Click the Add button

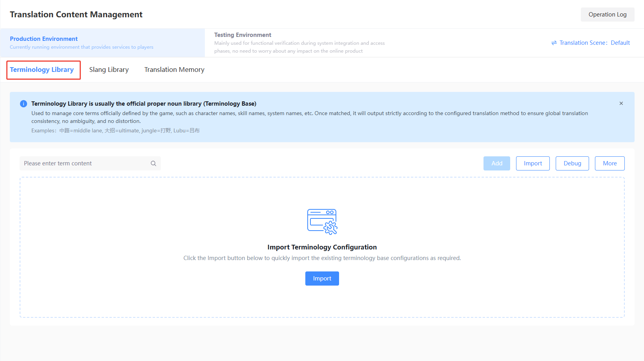[496, 163]
